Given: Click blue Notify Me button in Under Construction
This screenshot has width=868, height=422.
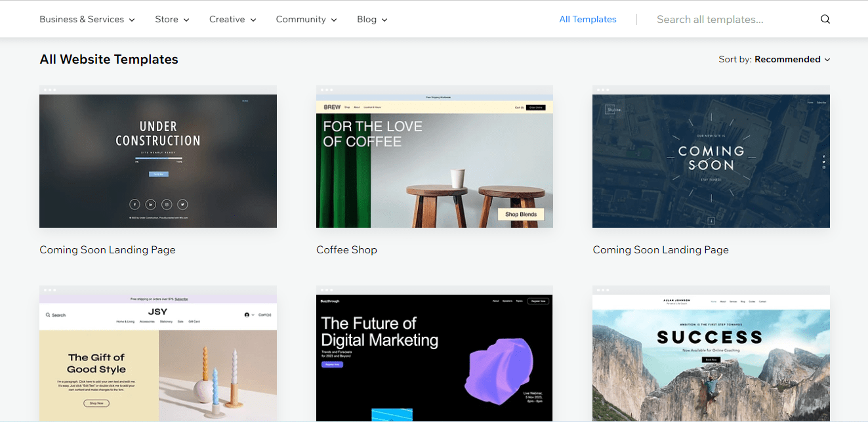Looking at the screenshot, I should point(158,174).
